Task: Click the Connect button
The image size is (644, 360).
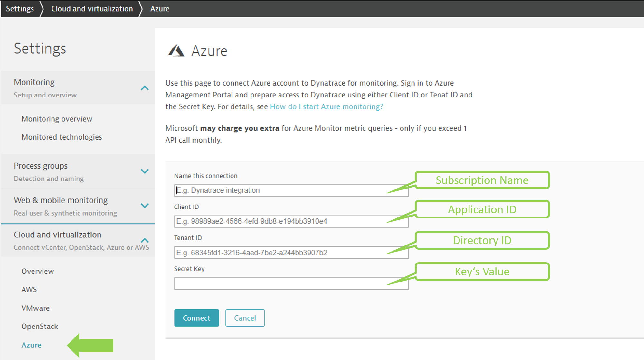Action: 197,318
